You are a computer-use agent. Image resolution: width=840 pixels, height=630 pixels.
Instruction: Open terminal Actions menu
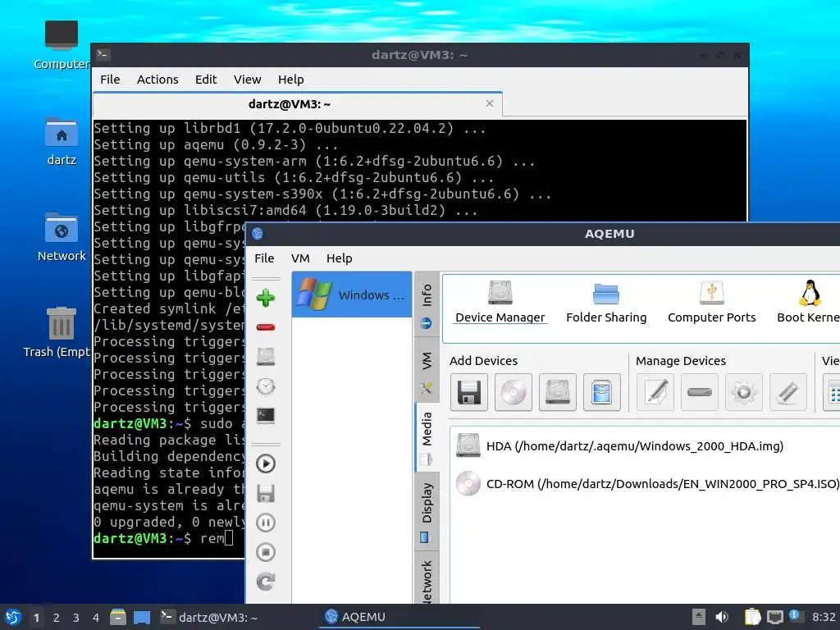157,80
